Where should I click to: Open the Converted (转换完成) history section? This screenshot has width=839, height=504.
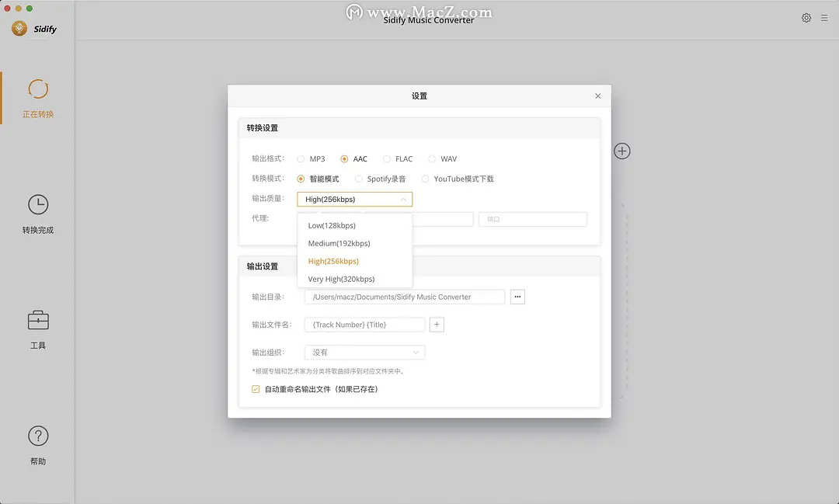[38, 214]
